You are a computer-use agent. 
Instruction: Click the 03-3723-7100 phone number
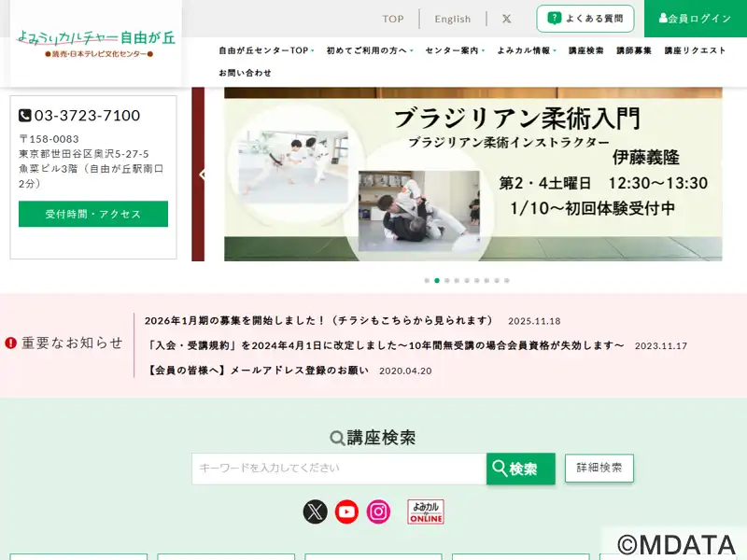pyautogui.click(x=87, y=115)
